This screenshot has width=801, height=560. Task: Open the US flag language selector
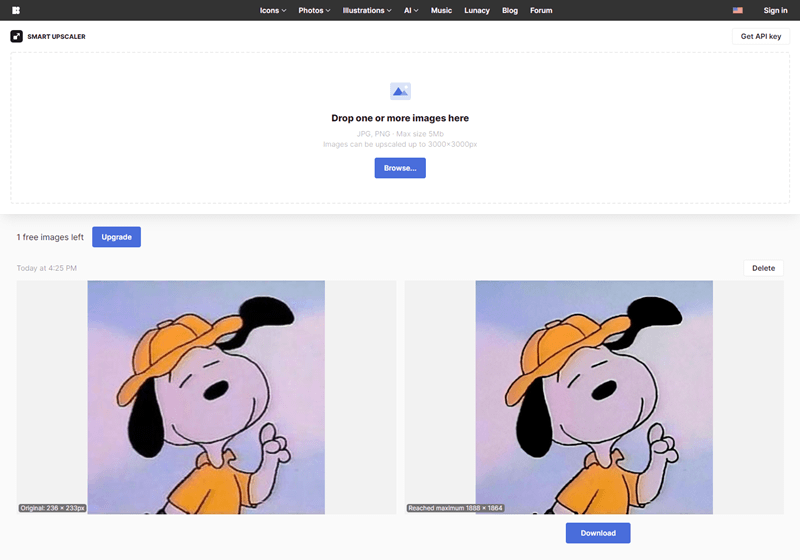click(738, 10)
